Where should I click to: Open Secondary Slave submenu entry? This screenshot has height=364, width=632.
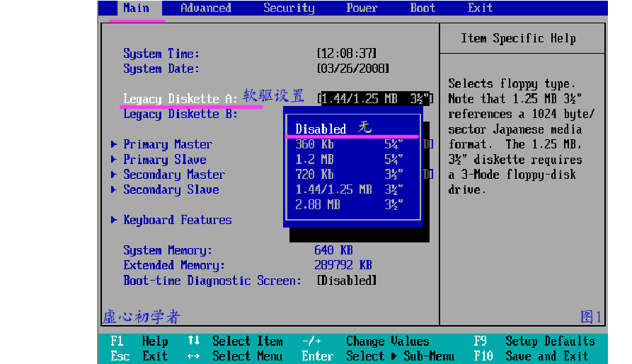click(171, 189)
